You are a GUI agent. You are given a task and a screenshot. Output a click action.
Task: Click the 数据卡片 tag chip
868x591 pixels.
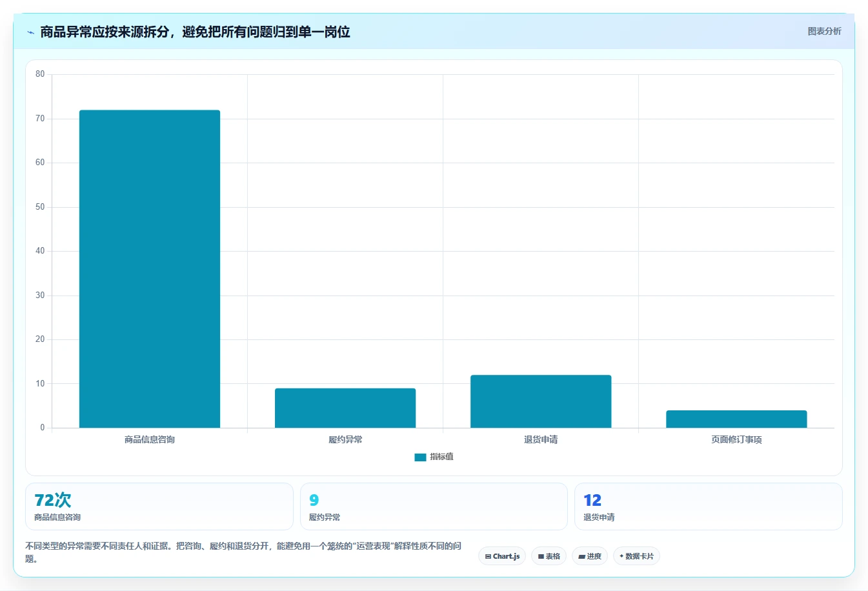coord(636,556)
